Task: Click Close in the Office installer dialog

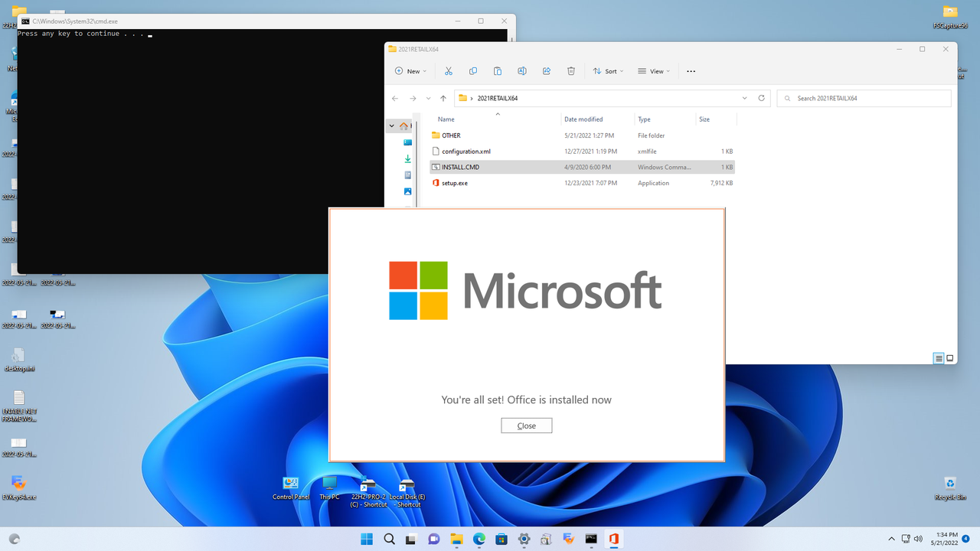Action: coord(526,425)
